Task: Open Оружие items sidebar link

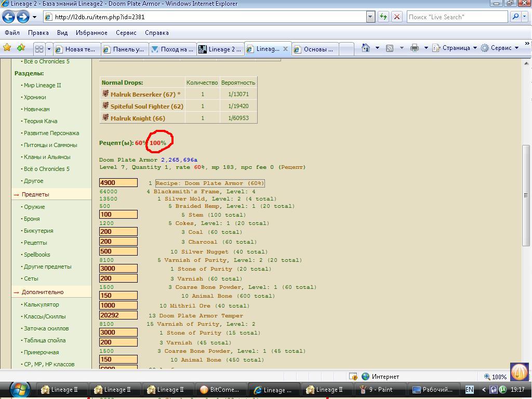Action: tap(34, 207)
